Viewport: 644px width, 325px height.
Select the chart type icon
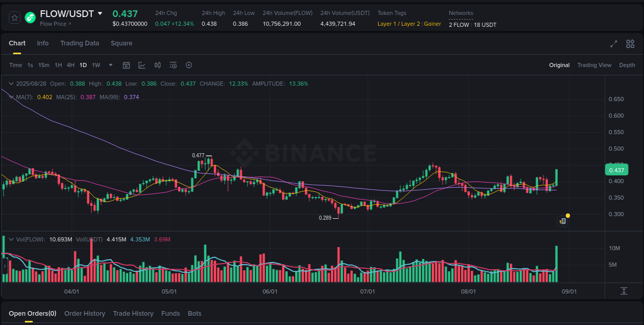point(142,65)
